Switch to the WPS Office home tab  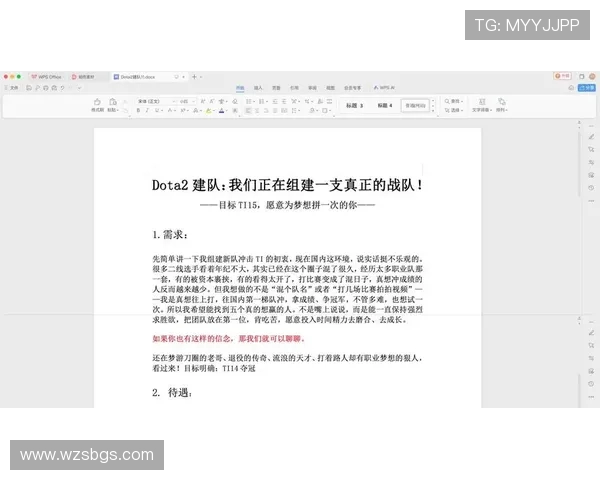point(45,76)
